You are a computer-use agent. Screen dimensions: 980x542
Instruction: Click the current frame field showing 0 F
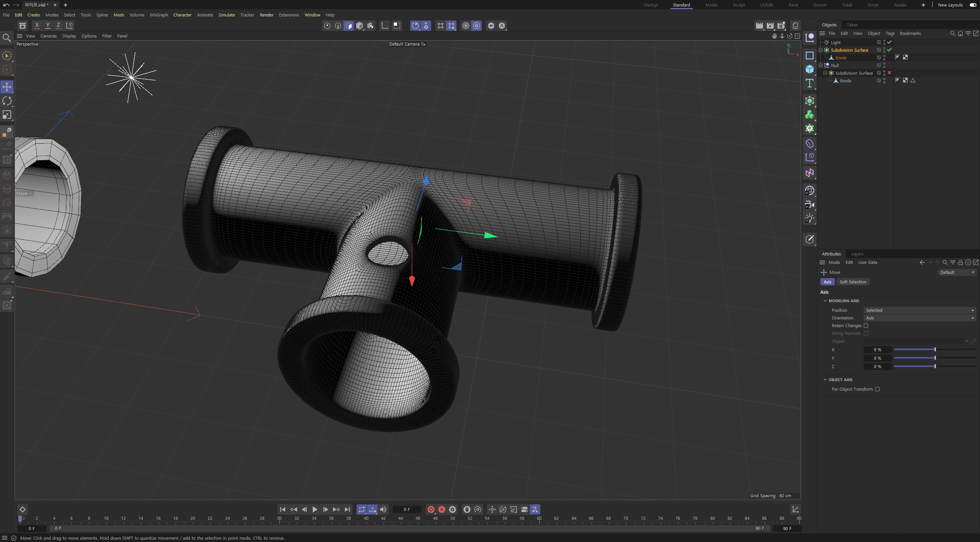tap(407, 509)
